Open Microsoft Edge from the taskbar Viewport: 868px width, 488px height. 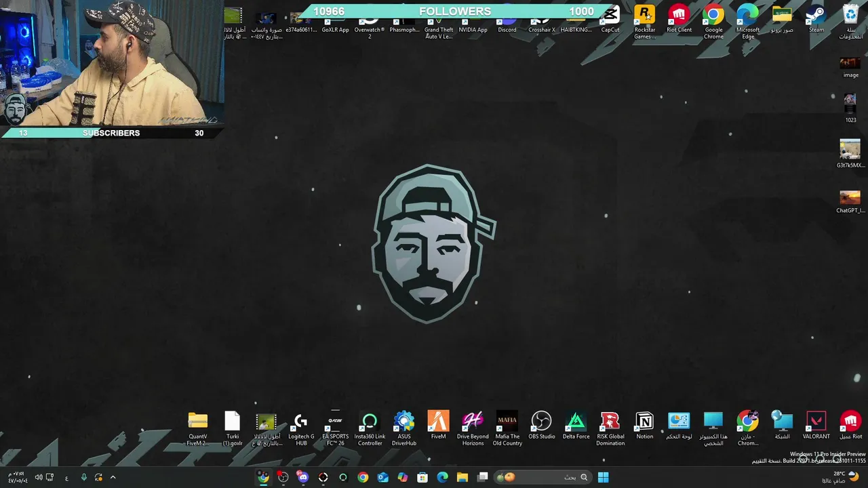tap(443, 477)
